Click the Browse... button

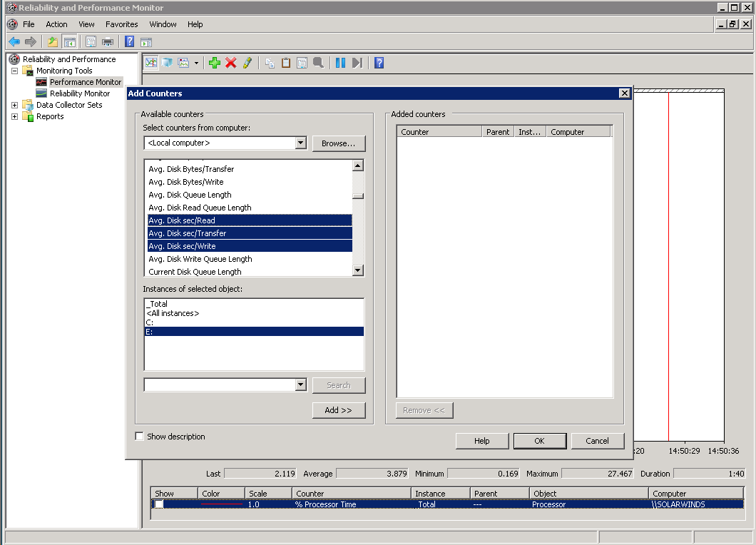(x=339, y=143)
